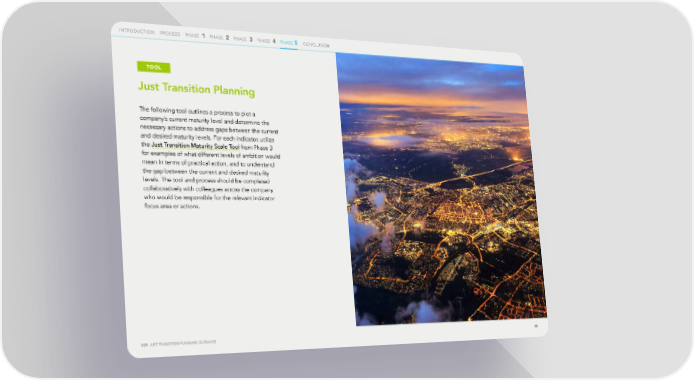
Task: Click the aerial night city photo
Action: tap(440, 190)
